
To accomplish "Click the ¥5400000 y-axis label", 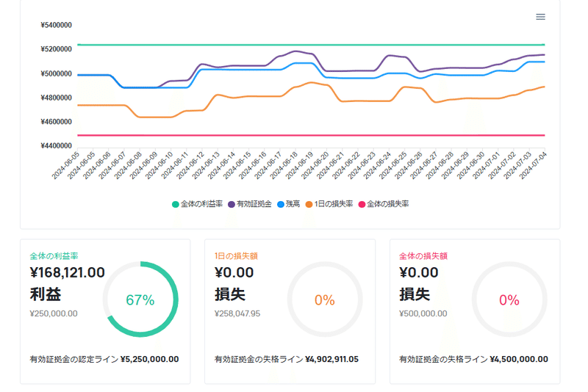I will pos(57,25).
